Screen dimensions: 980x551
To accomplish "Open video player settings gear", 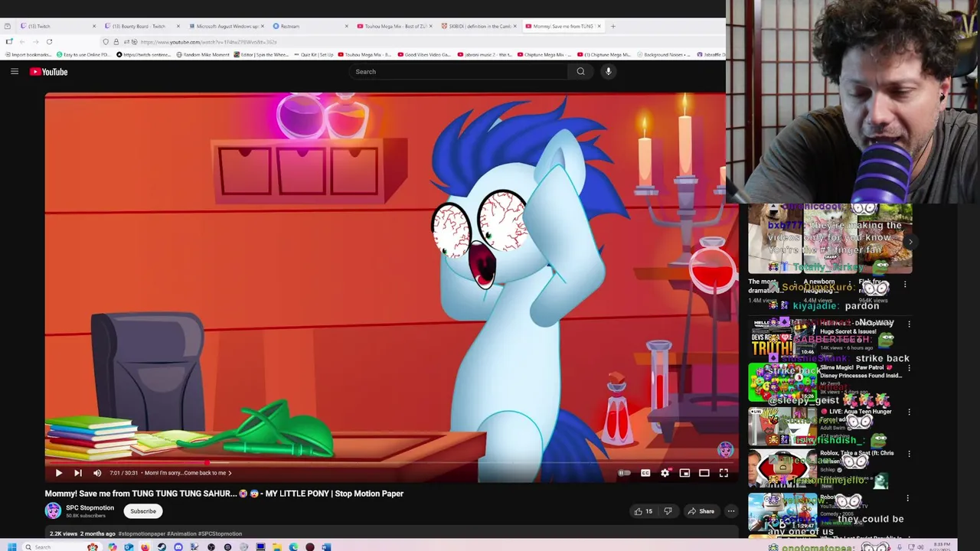I will click(665, 473).
